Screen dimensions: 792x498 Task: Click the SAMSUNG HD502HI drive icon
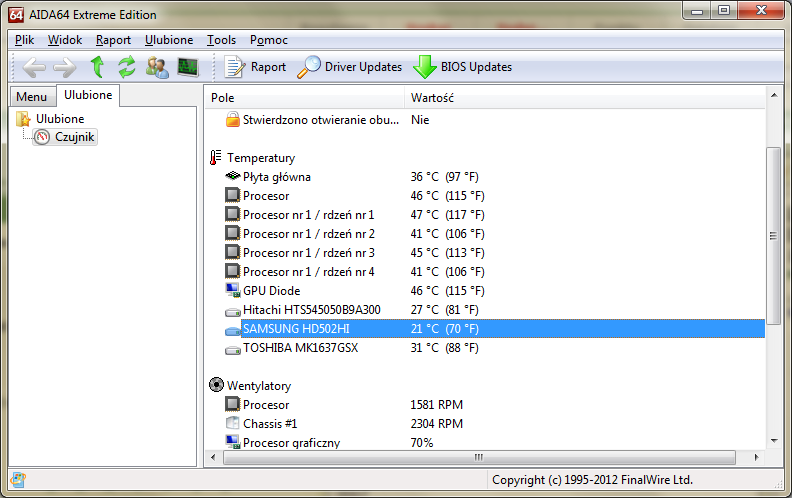[x=233, y=331]
